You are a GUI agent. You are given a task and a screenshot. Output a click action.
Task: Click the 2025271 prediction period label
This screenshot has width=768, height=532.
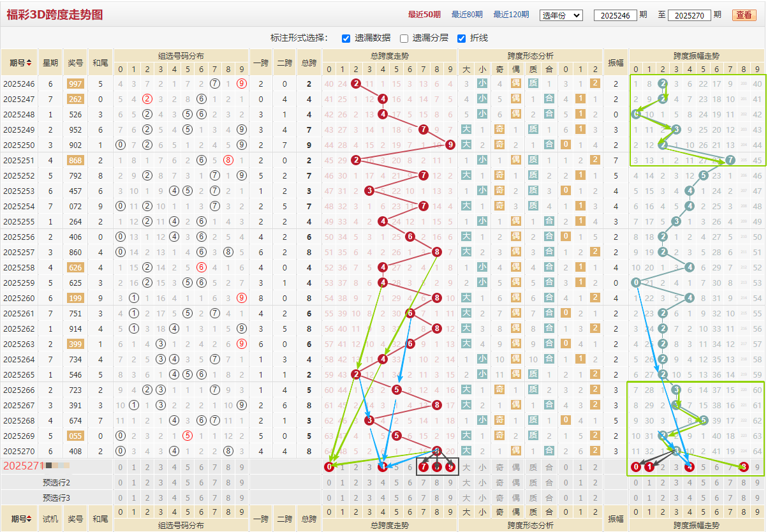[23, 466]
